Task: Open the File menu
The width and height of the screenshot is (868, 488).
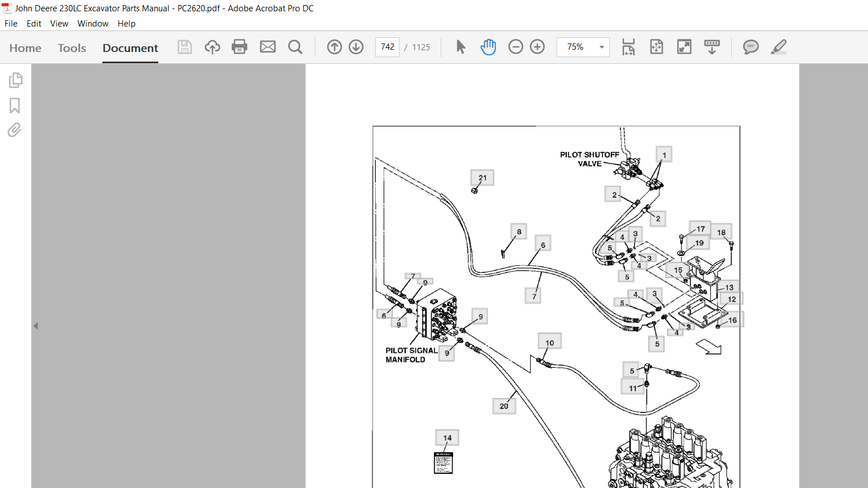Action: point(11,24)
